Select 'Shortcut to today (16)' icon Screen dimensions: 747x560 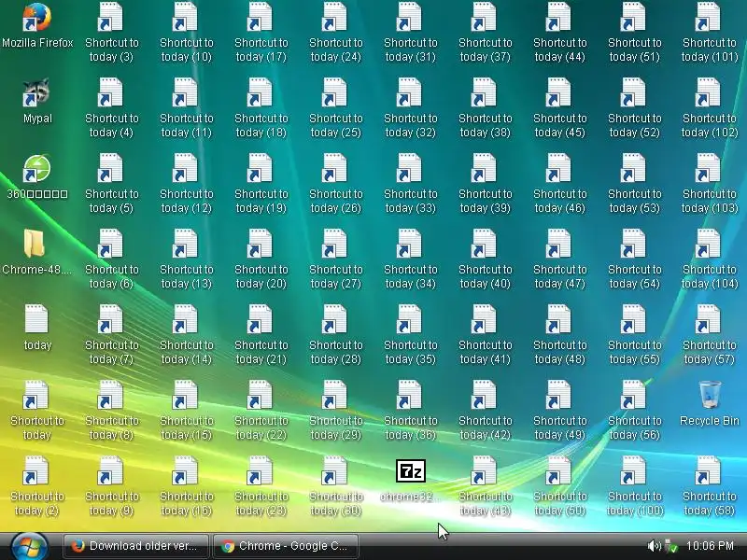tap(186, 486)
